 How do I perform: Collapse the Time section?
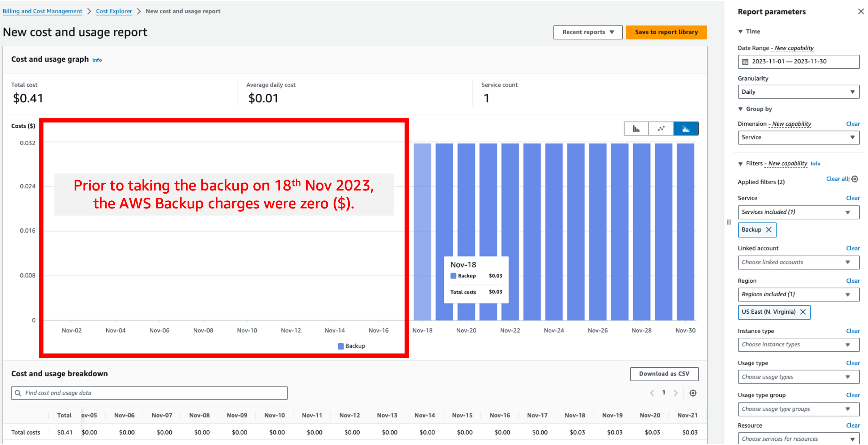pyautogui.click(x=740, y=31)
